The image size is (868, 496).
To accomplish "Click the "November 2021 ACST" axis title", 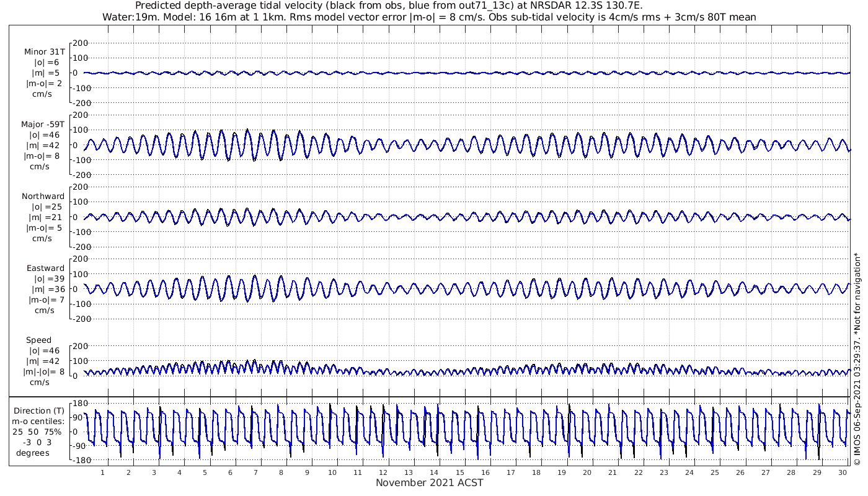I will click(x=429, y=482).
